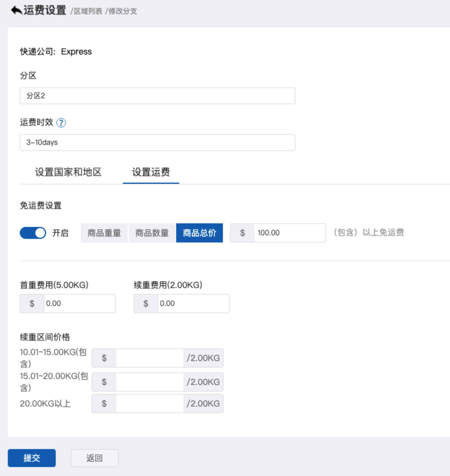Select 商品总价 free shipping option

(199, 233)
